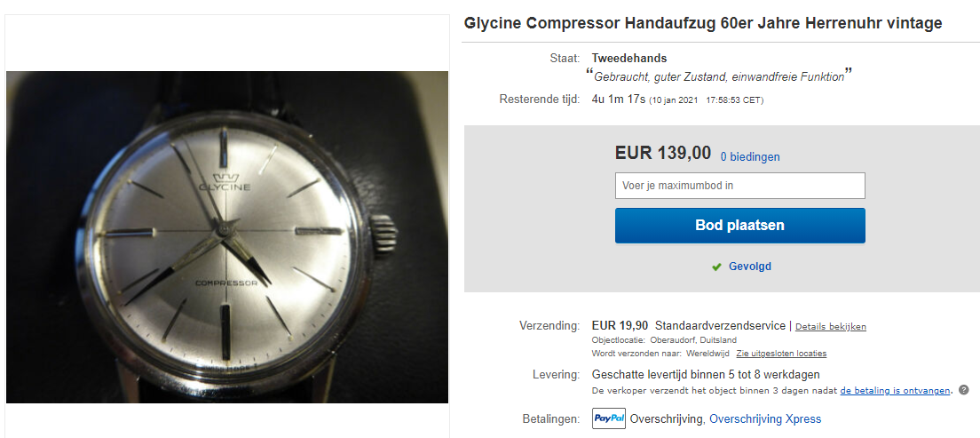Viewport: 980px width, 438px height.
Task: Click the PayPal payment icon
Action: 609,418
